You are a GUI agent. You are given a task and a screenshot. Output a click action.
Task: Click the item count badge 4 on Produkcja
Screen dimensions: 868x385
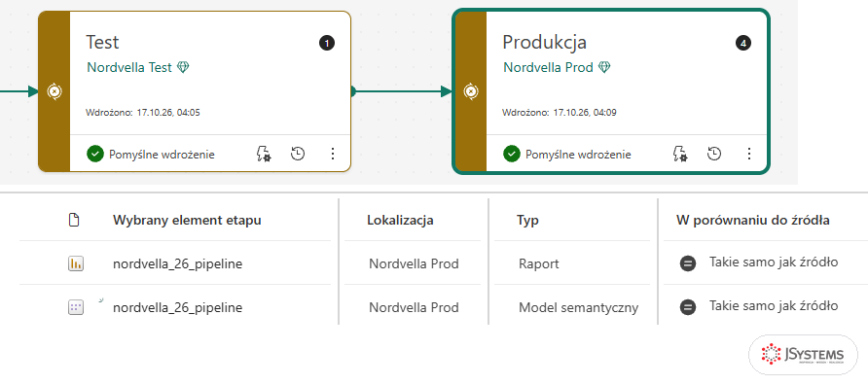point(742,43)
